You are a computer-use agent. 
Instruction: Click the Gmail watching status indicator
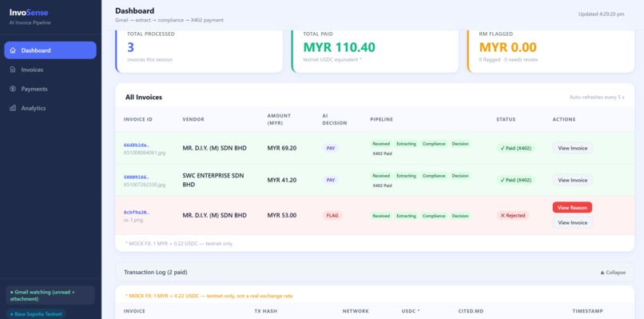[x=50, y=295]
